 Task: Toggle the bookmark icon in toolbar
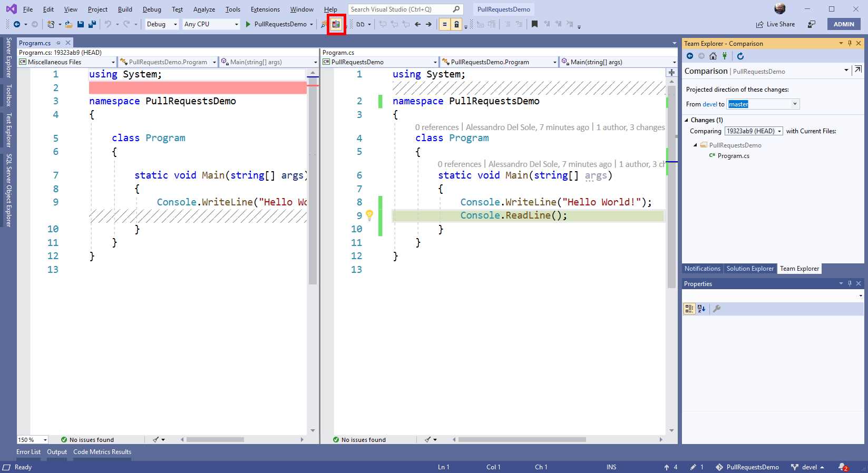pyautogui.click(x=534, y=24)
